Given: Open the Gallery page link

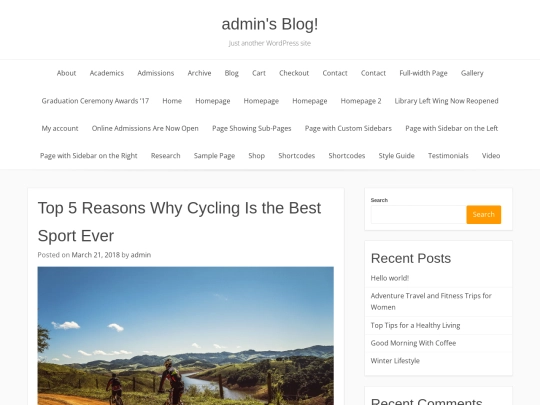Looking at the screenshot, I should [472, 73].
